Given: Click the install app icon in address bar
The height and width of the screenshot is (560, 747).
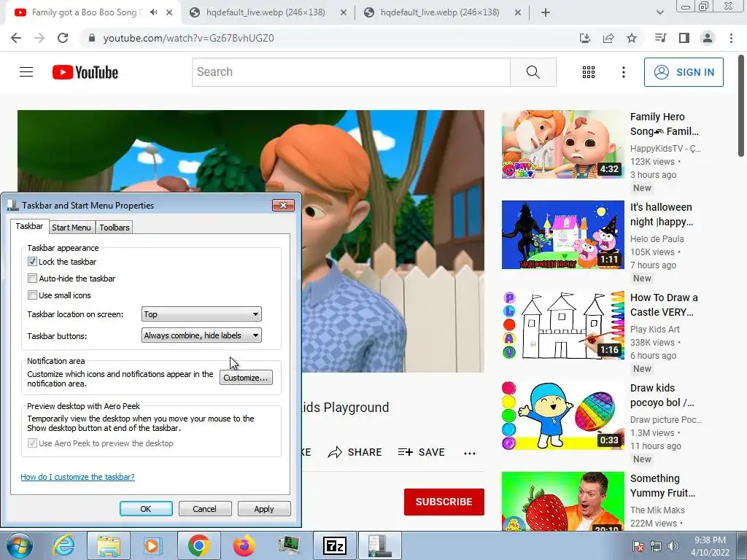Looking at the screenshot, I should [x=585, y=38].
